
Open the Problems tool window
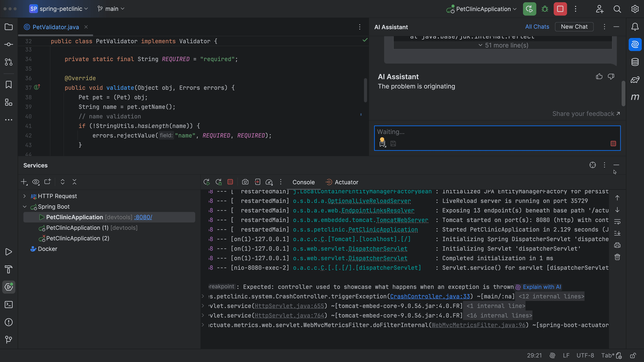[9, 322]
